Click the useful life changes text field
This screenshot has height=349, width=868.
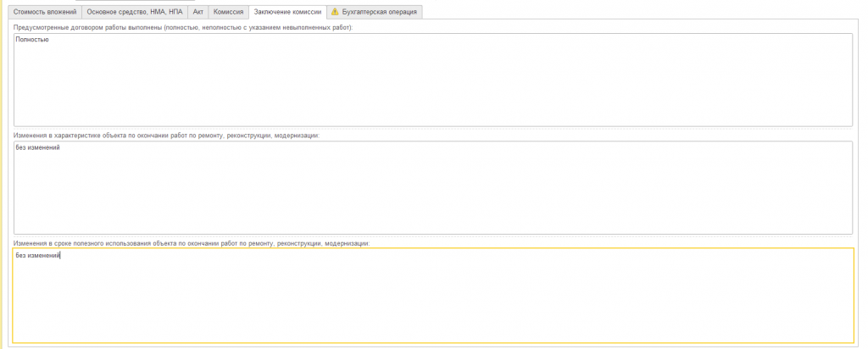coord(433,296)
